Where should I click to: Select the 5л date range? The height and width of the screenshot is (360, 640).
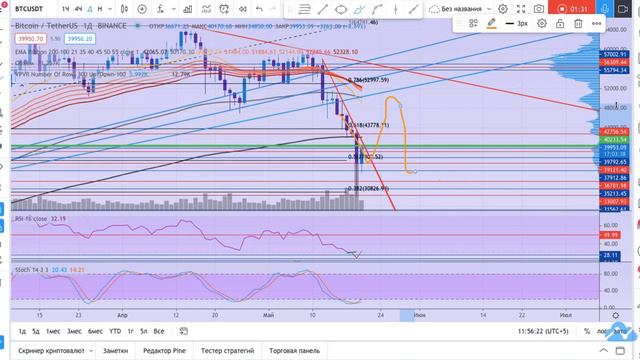click(144, 331)
